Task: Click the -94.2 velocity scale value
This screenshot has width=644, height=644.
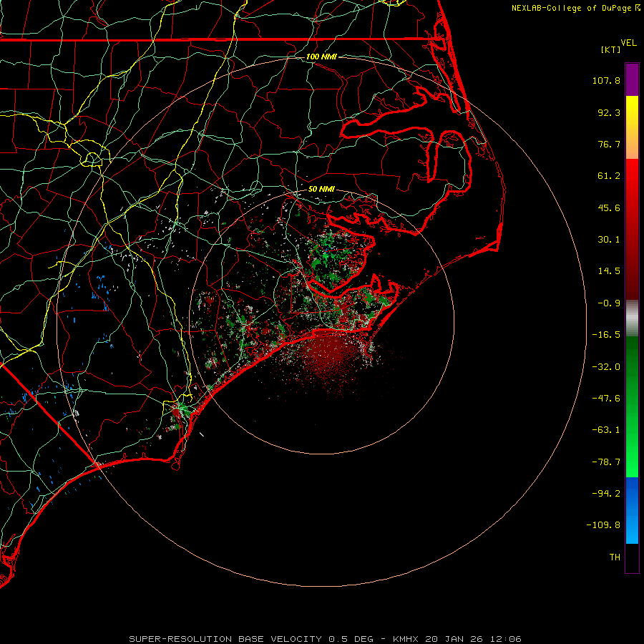Action: pos(606,493)
